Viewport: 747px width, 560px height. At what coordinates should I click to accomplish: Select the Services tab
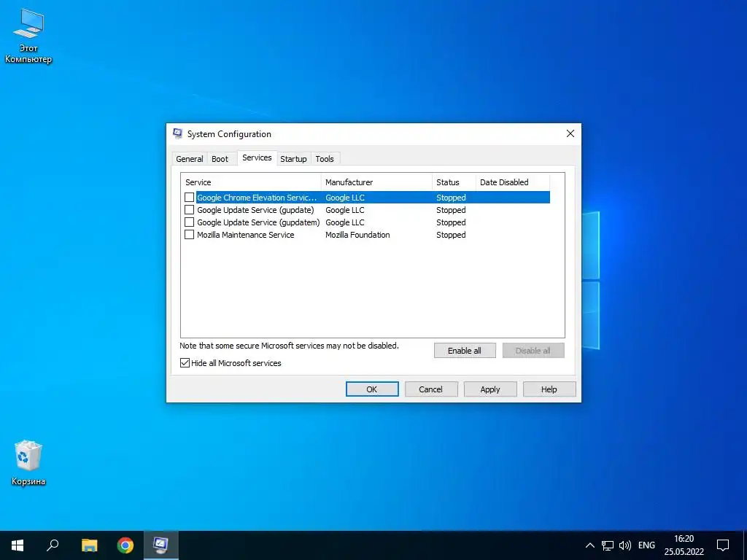click(x=257, y=157)
